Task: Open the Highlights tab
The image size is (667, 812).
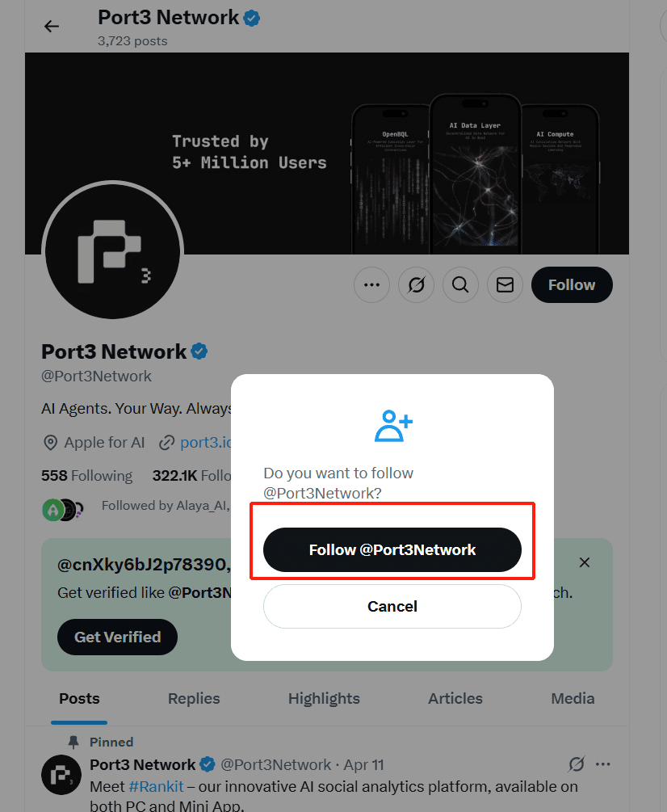Action: (324, 699)
